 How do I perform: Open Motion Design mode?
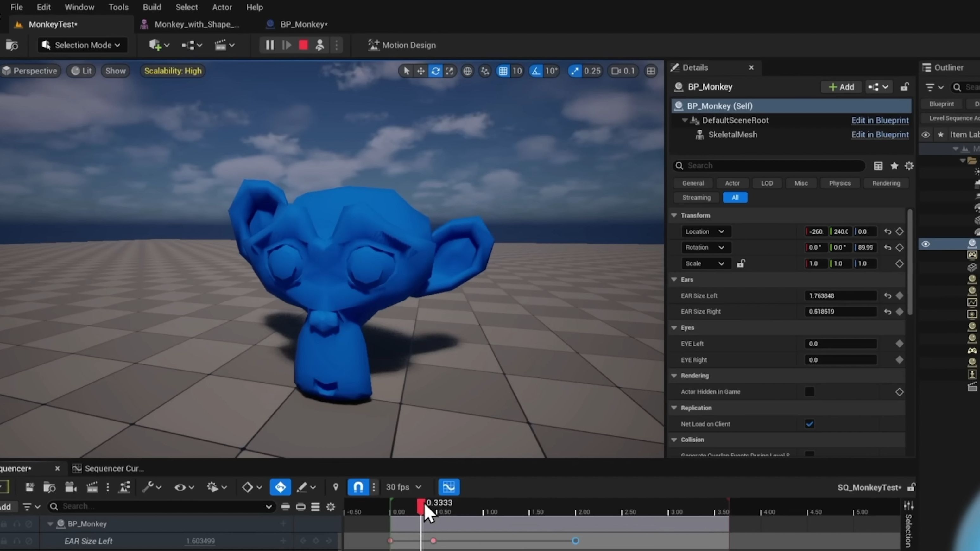(x=402, y=45)
